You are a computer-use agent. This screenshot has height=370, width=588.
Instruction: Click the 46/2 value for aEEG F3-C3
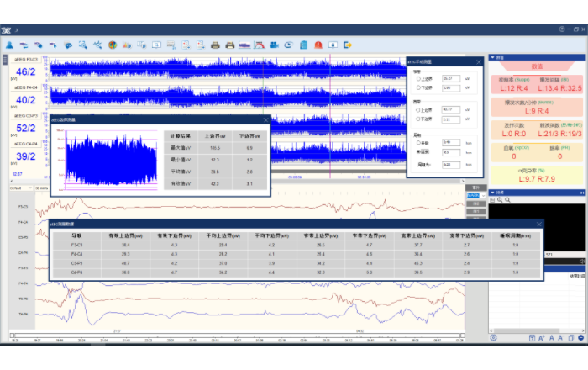(x=25, y=71)
